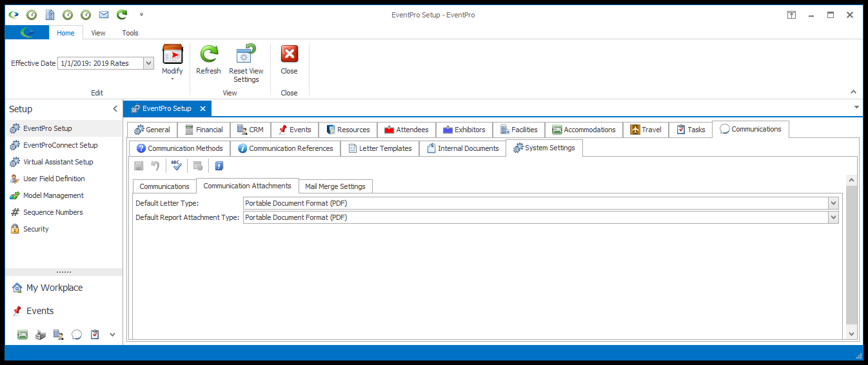Open the Accommodations tab
The height and width of the screenshot is (365, 868).
[x=584, y=130]
